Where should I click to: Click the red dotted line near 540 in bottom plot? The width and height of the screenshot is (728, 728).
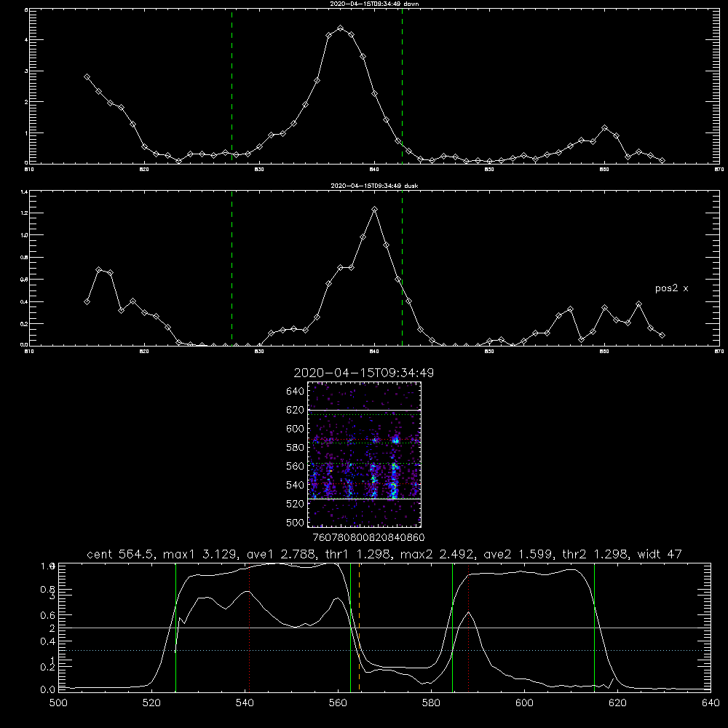249,627
